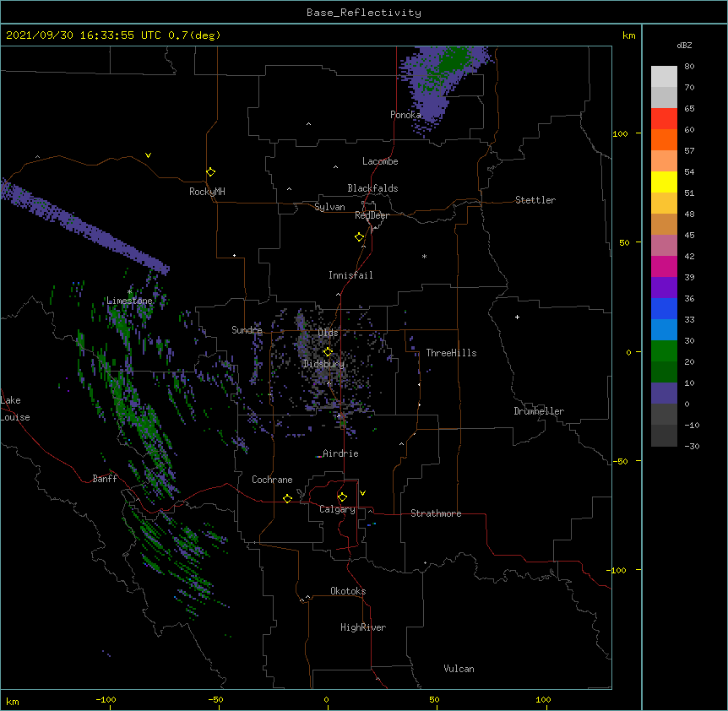Click the 2021/09/30 16:33:55 UTC timestamp
The height and width of the screenshot is (711, 728).
click(x=84, y=35)
